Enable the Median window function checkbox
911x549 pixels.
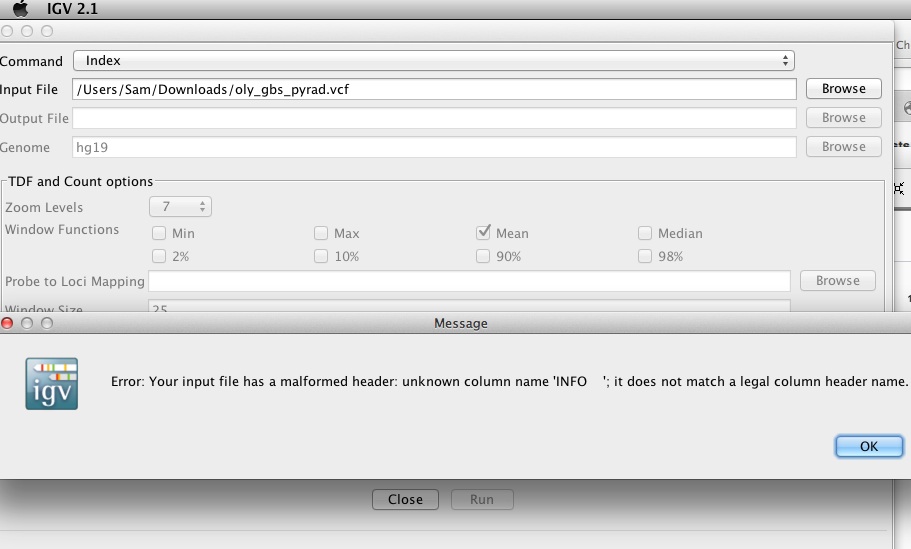[645, 233]
